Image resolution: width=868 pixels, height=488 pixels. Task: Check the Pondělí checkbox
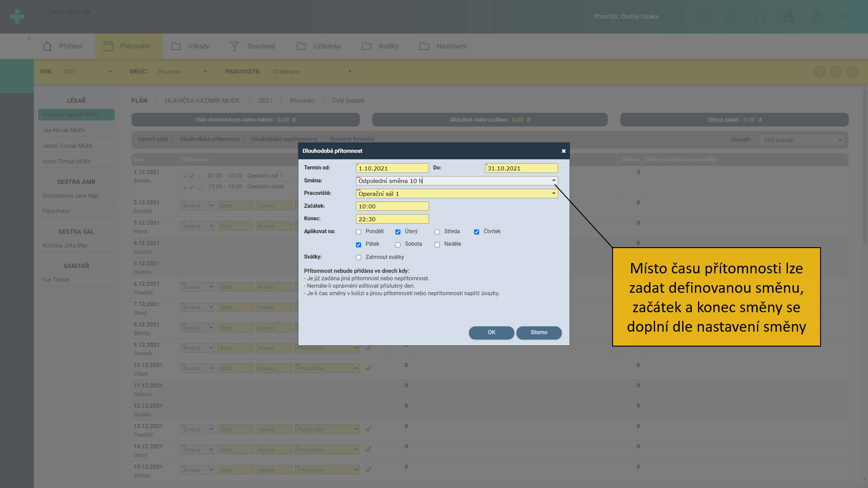point(359,232)
